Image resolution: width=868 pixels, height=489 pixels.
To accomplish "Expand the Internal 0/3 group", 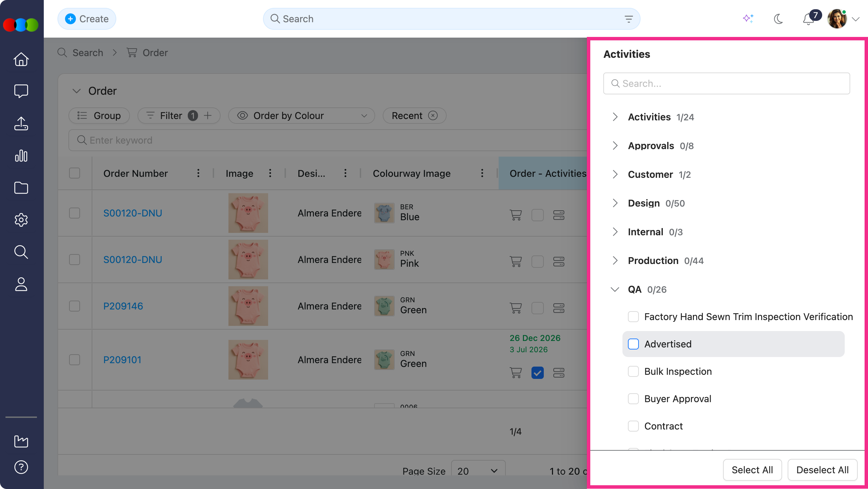I will pos(615,232).
